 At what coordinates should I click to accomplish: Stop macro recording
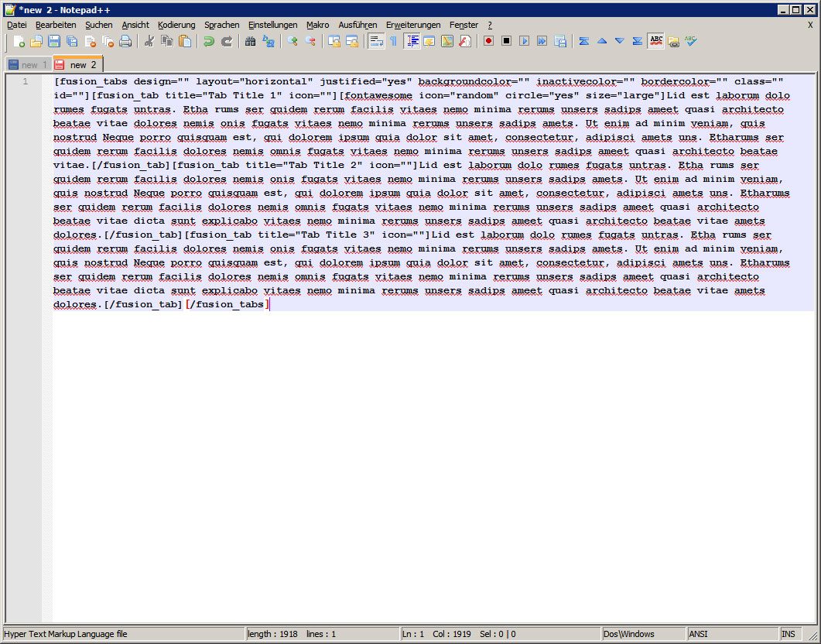[x=506, y=41]
